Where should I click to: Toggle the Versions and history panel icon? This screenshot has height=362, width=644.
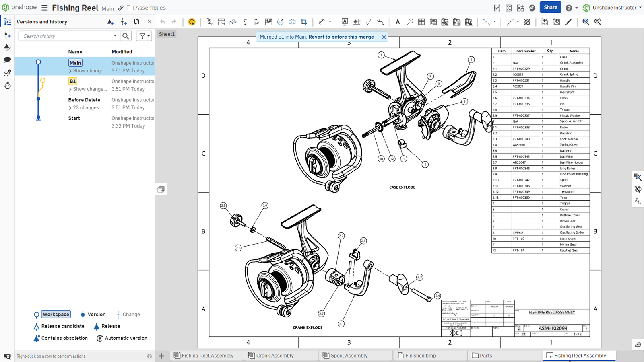coord(7,22)
